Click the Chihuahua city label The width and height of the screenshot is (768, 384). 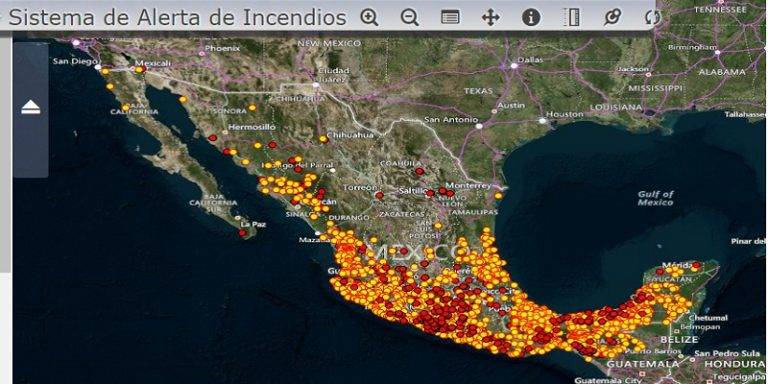tap(350, 135)
